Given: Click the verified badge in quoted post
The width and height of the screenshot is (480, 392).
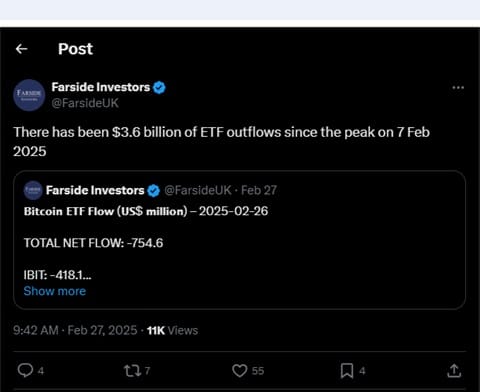Looking at the screenshot, I should tap(153, 191).
